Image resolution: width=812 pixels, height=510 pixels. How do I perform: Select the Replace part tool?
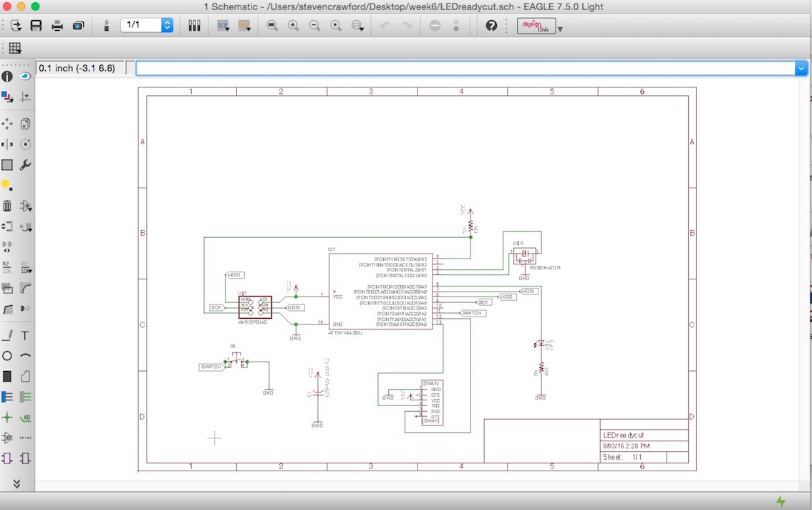click(x=25, y=226)
